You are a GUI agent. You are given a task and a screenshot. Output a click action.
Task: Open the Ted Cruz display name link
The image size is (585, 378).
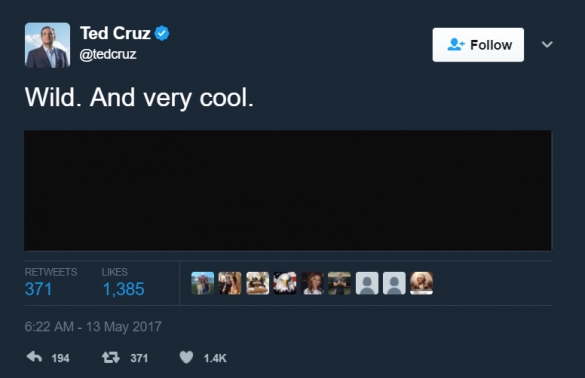pyautogui.click(x=115, y=33)
